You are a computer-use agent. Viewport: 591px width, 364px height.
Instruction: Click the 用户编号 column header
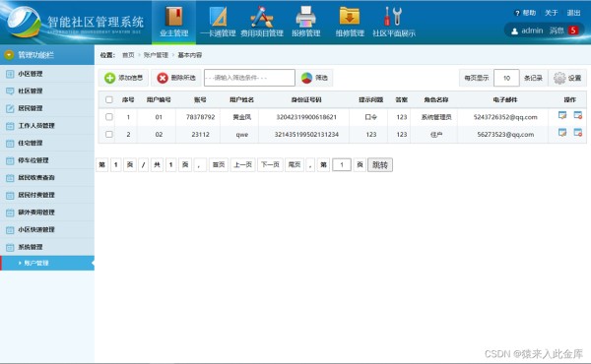pyautogui.click(x=159, y=99)
